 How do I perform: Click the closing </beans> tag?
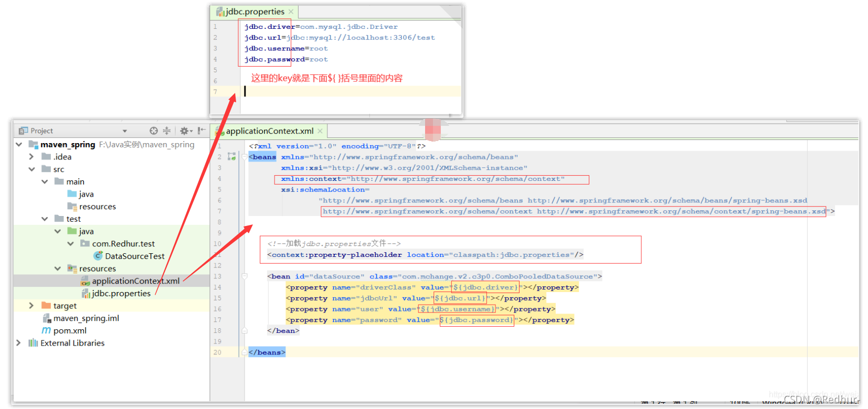point(267,352)
